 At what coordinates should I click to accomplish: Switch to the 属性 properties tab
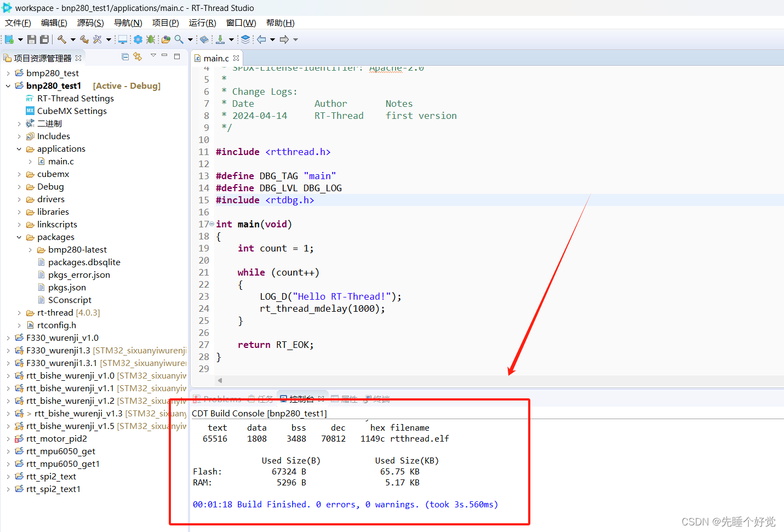(x=345, y=399)
